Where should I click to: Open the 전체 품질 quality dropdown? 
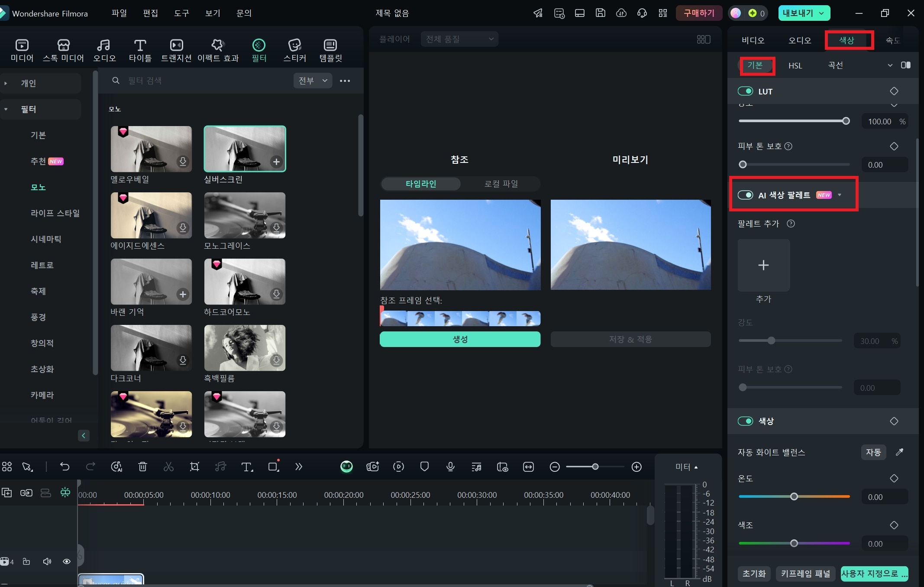tap(459, 39)
